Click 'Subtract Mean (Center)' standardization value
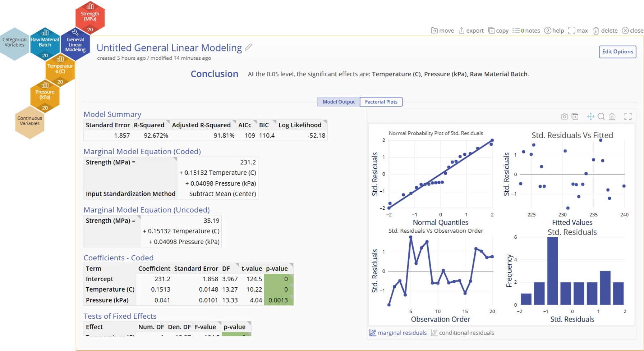644x351 pixels. [x=222, y=194]
